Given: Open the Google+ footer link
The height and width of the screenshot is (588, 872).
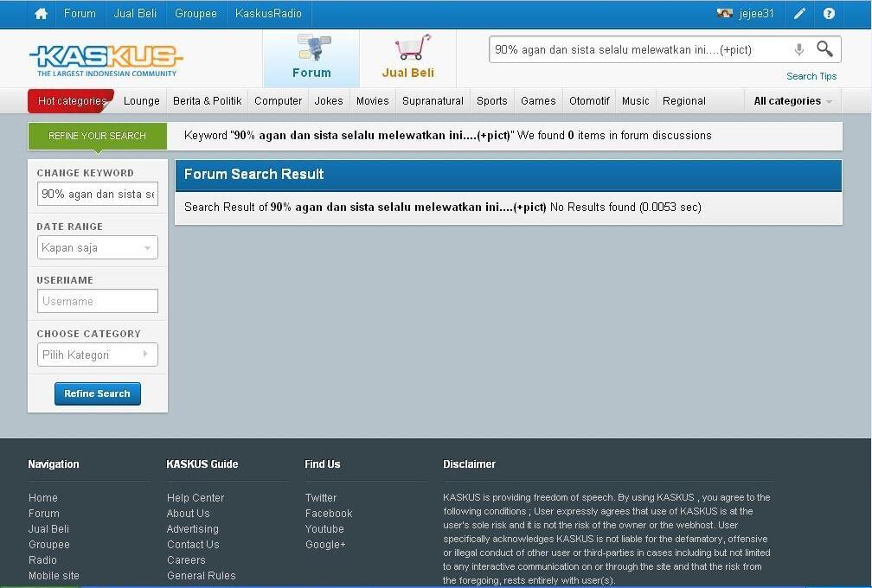Looking at the screenshot, I should [325, 545].
